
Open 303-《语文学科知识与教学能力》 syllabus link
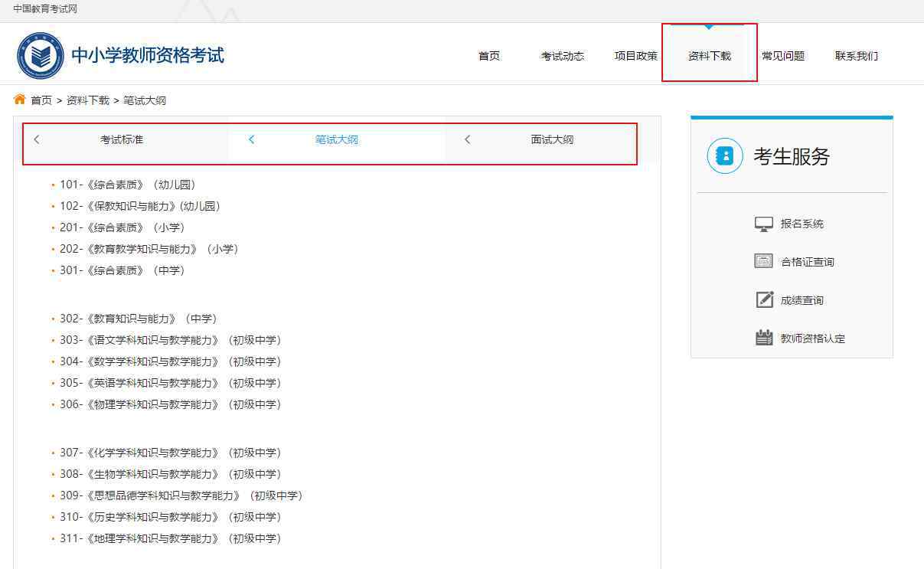170,340
